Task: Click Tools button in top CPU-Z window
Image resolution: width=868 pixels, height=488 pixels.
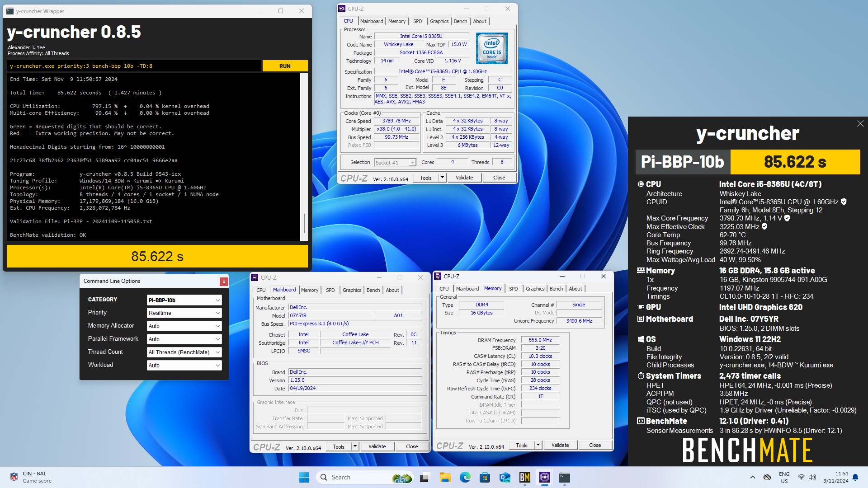Action: 426,178
